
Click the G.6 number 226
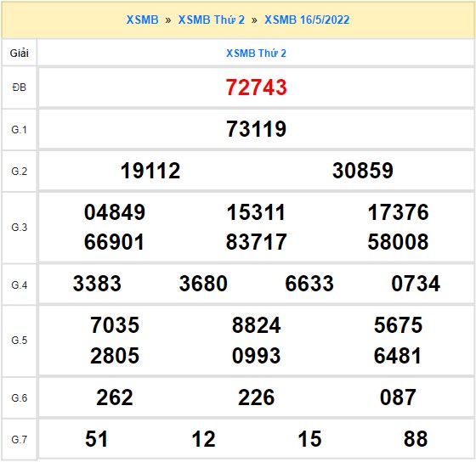point(256,397)
